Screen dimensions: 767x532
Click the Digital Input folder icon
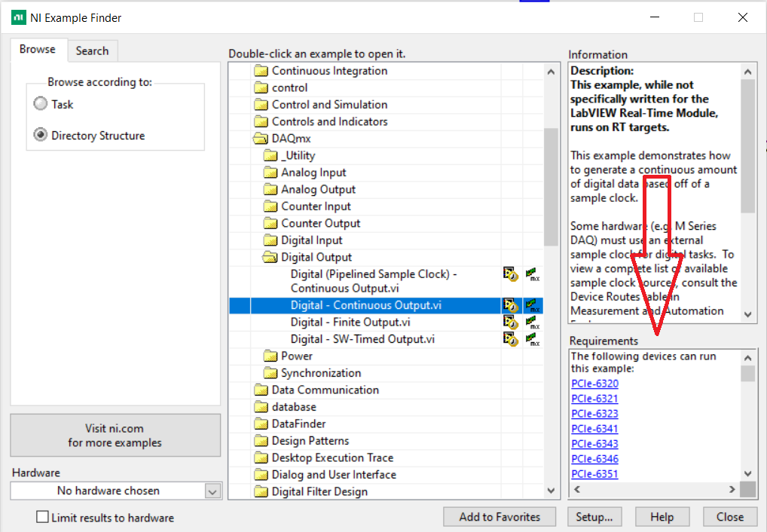270,240
